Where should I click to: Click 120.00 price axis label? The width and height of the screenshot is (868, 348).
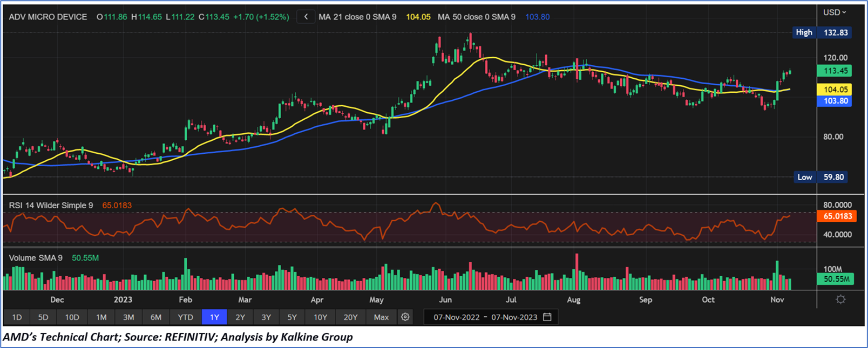(x=836, y=58)
